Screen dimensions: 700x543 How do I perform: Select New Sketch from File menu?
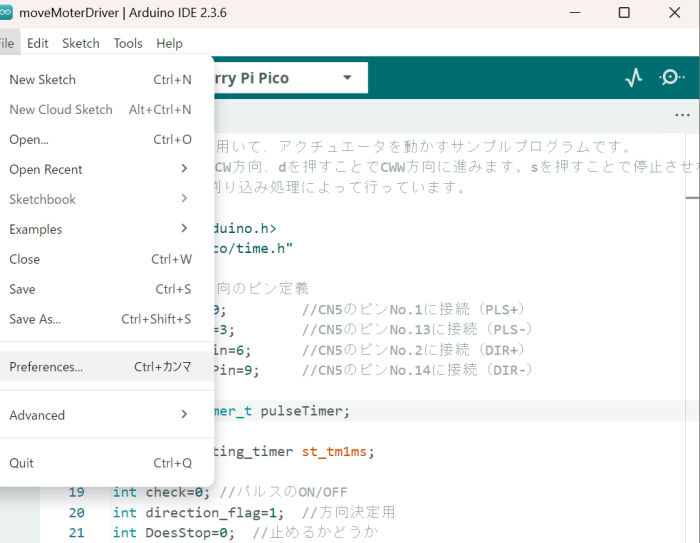[43, 79]
